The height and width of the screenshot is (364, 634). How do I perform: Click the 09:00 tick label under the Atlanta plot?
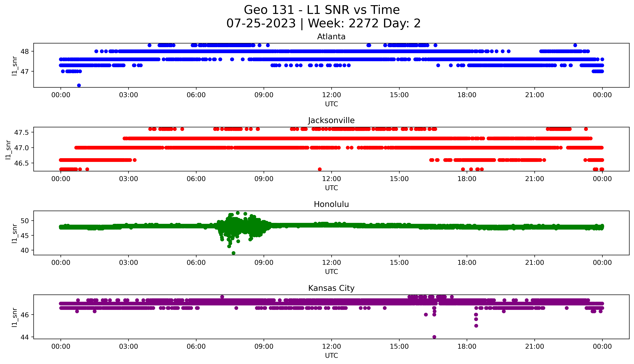[264, 95]
